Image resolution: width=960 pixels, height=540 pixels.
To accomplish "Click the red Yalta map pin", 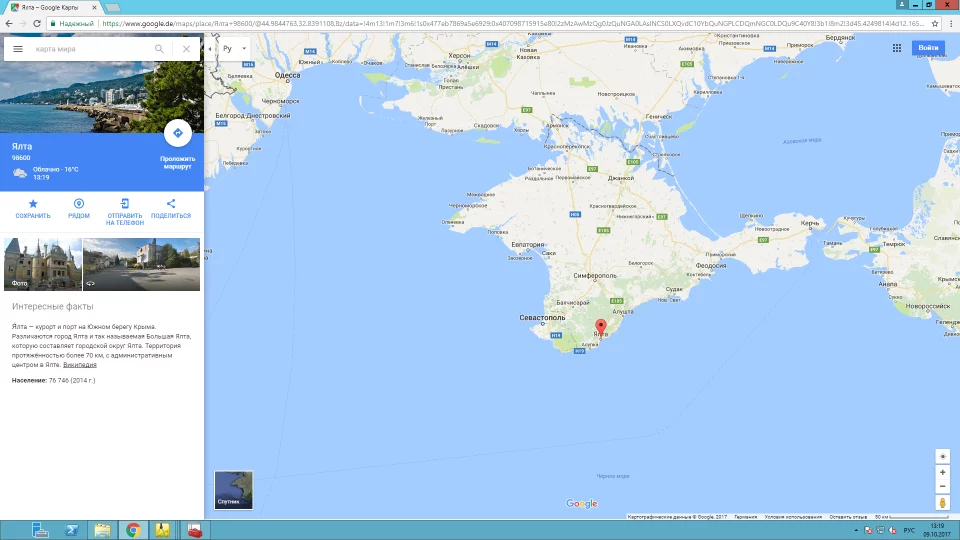I will tap(601, 327).
